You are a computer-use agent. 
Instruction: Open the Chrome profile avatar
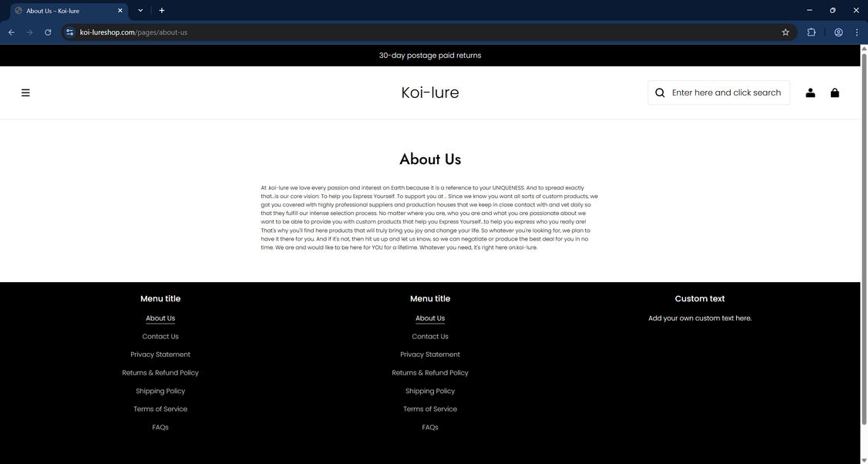(839, 32)
